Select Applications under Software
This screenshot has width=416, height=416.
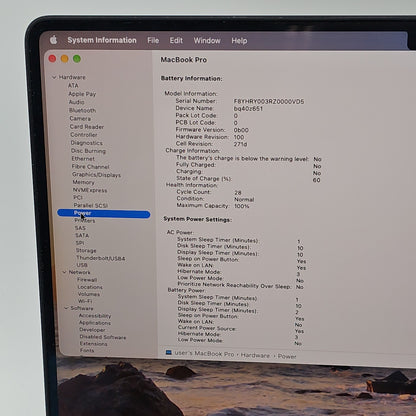[x=95, y=323]
